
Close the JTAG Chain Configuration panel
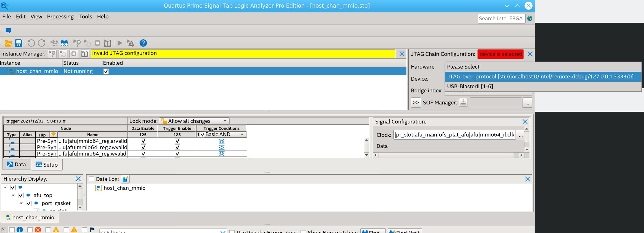pyautogui.click(x=530, y=54)
